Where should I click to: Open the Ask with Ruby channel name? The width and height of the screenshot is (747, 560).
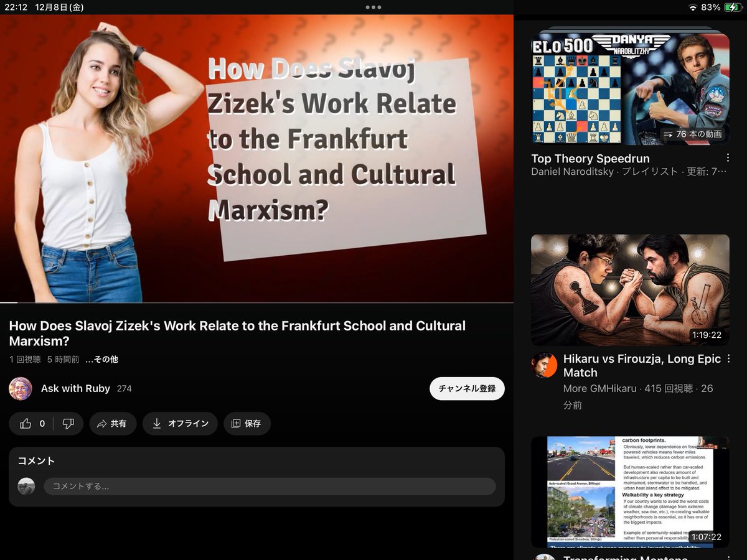[x=75, y=388]
